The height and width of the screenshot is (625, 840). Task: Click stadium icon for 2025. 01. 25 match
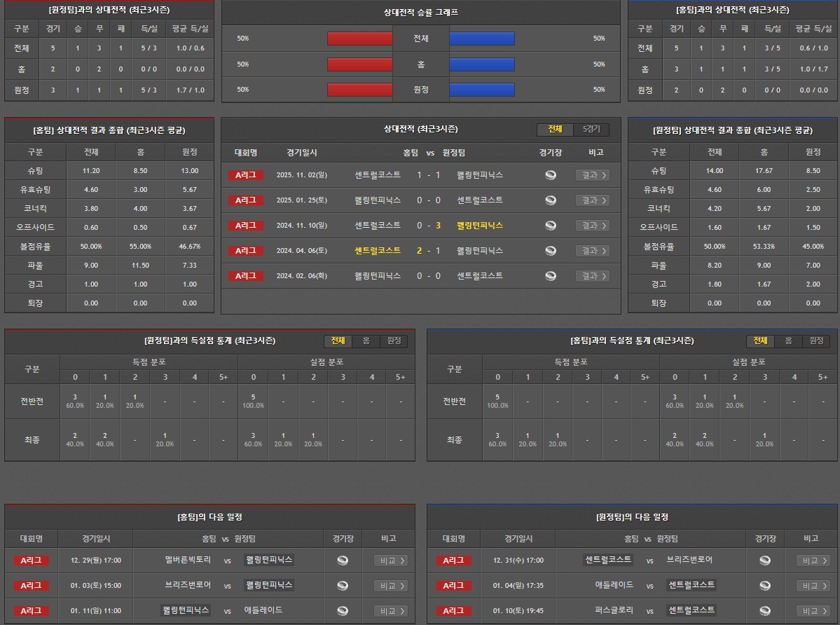click(x=551, y=200)
